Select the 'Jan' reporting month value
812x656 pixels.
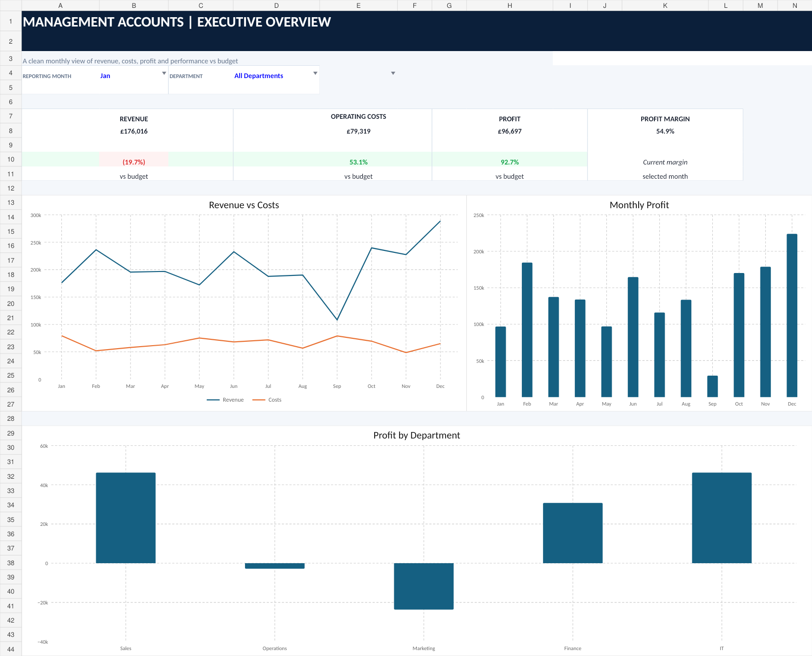(x=105, y=76)
